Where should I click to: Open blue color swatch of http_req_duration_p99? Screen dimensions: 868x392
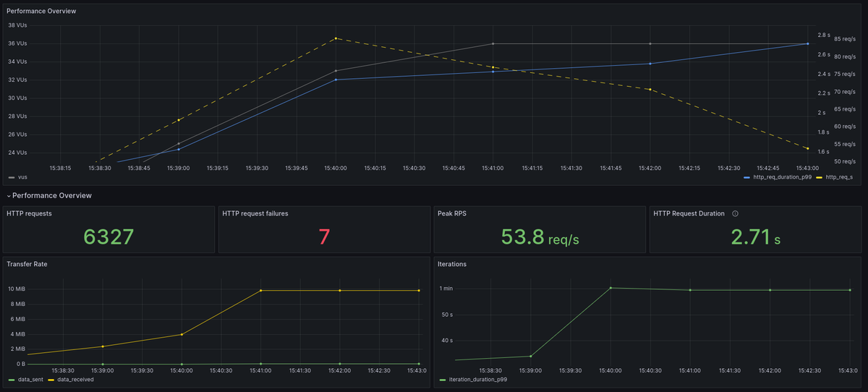coord(747,177)
